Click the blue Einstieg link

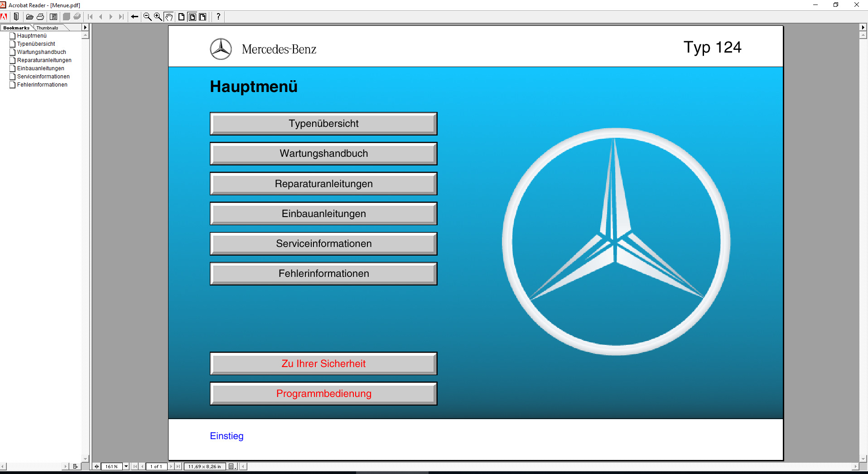[227, 436]
